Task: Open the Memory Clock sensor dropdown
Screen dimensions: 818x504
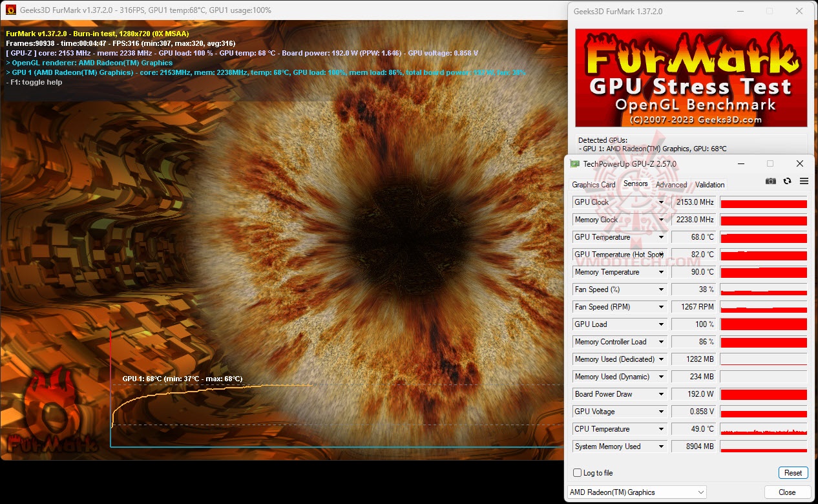Action: pos(661,220)
